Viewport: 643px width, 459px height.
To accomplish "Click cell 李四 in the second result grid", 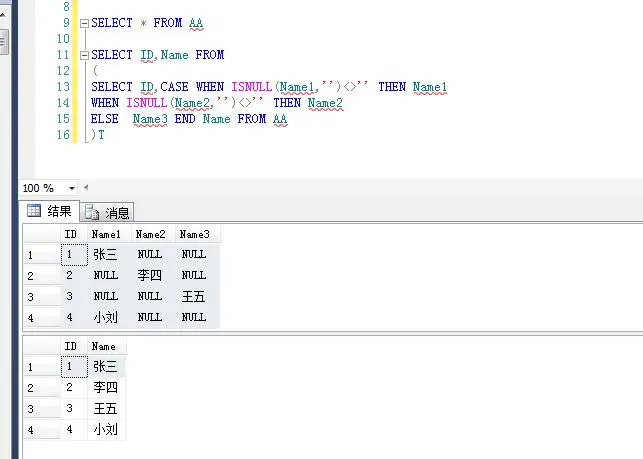I will click(107, 387).
